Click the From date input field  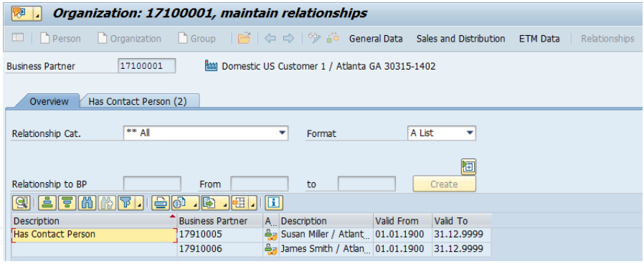pos(259,184)
